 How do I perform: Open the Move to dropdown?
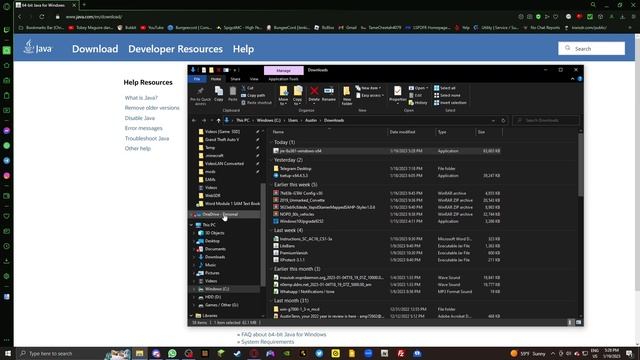(x=283, y=96)
